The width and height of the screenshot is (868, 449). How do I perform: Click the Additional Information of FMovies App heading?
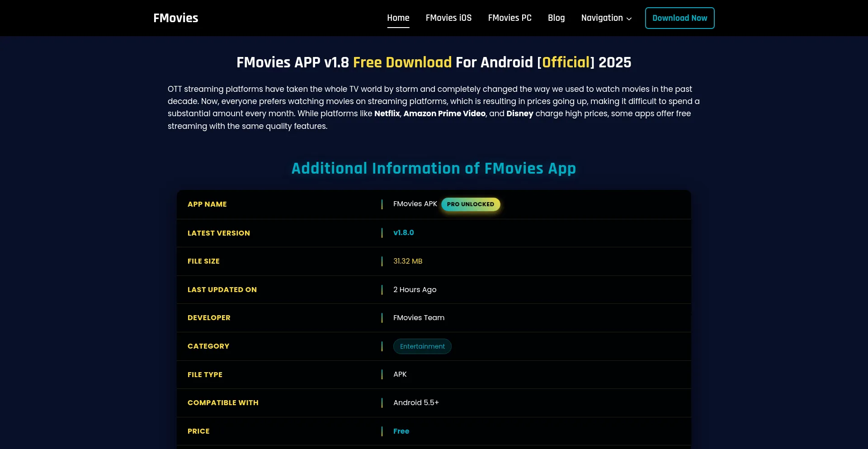click(x=434, y=168)
